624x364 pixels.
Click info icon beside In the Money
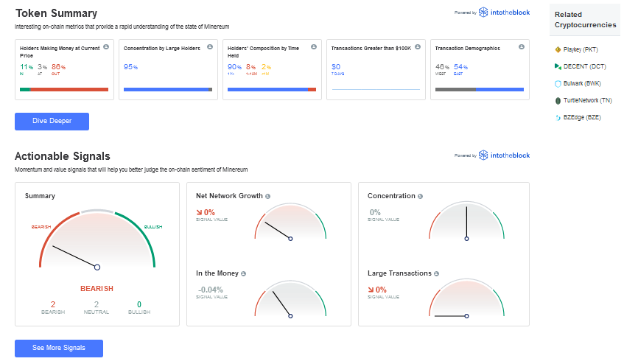click(244, 273)
